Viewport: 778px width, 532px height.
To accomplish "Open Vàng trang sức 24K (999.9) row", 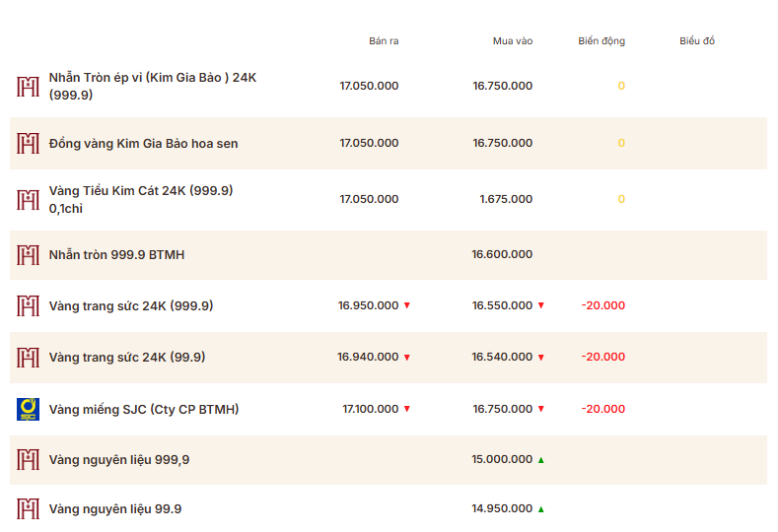I will click(130, 306).
